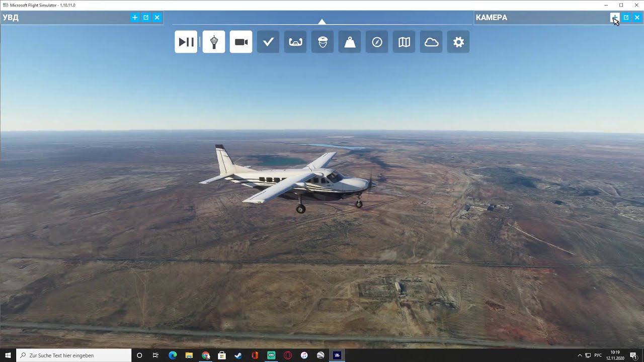This screenshot has height=362, width=644.
Task: Open the Windows notification center
Action: tap(633, 355)
